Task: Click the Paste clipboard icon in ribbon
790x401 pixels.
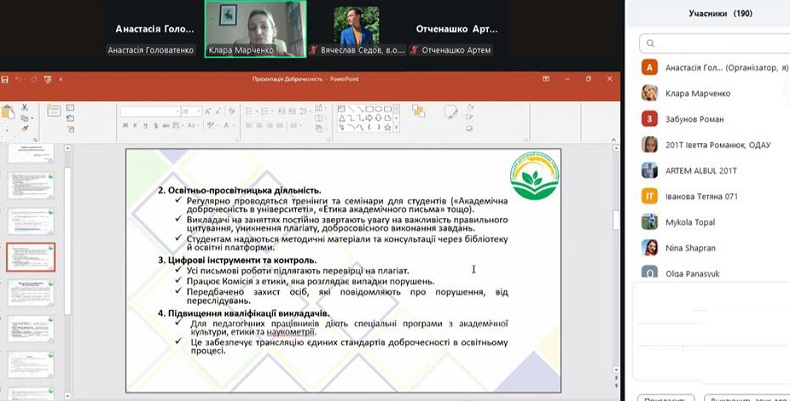Action: pos(10,114)
